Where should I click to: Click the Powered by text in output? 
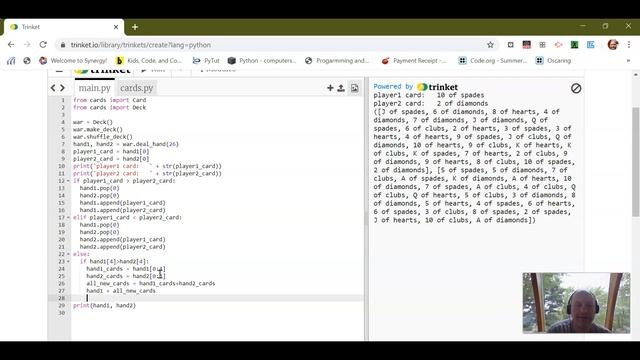(393, 87)
